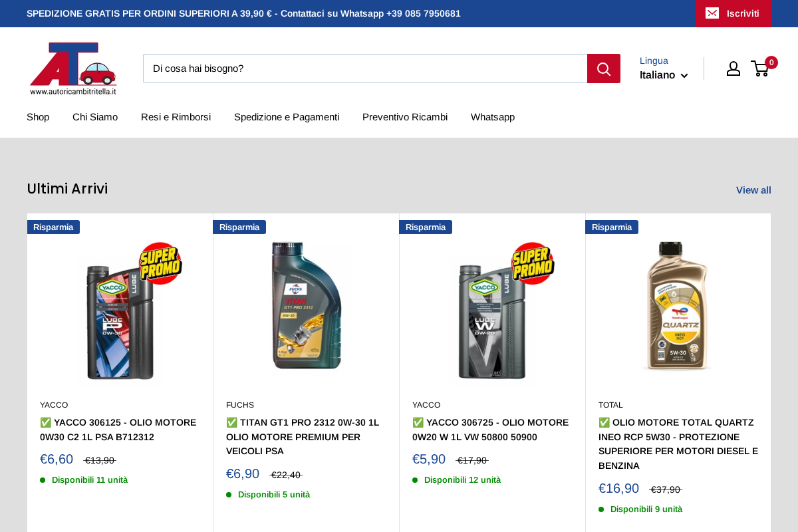Select Resi e Rimborsi from navigation
The width and height of the screenshot is (798, 532).
tap(176, 117)
